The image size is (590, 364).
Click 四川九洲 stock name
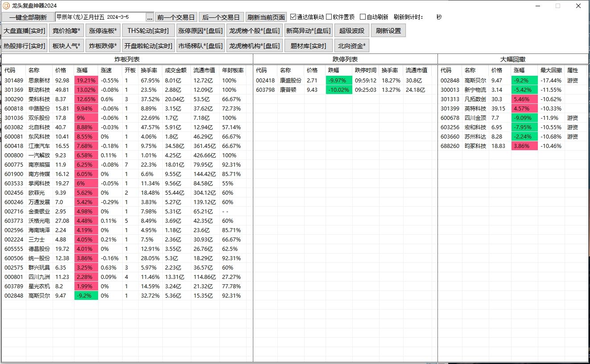(39, 277)
